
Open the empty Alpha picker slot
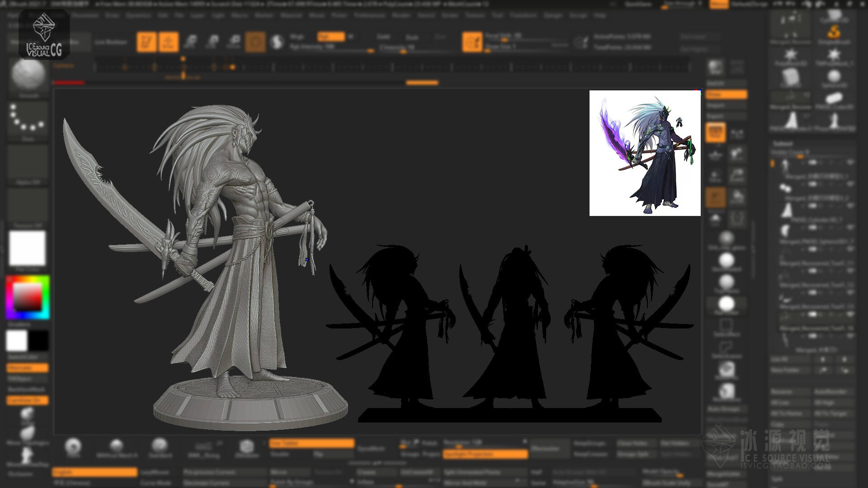pyautogui.click(x=28, y=164)
